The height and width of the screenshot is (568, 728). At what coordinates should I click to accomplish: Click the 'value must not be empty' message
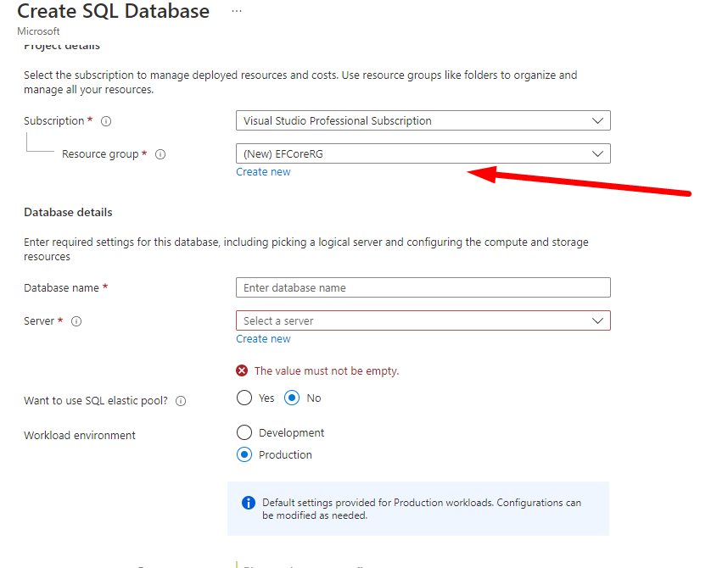327,370
